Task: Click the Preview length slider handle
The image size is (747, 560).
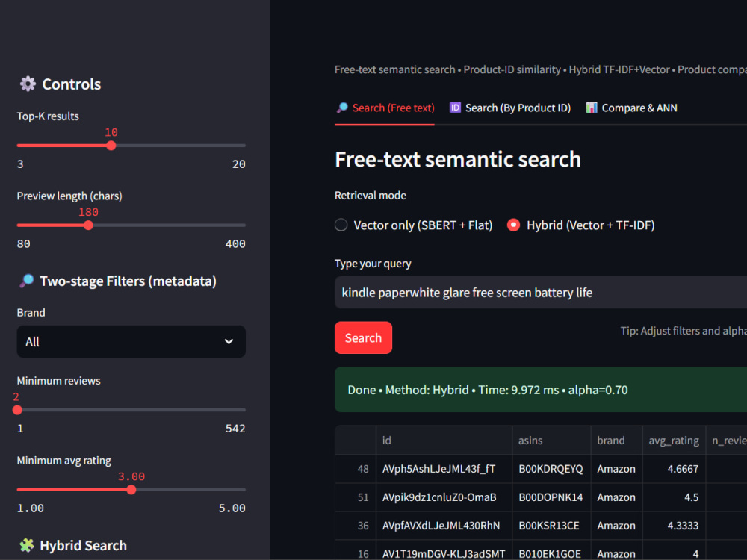Action: coord(88,225)
